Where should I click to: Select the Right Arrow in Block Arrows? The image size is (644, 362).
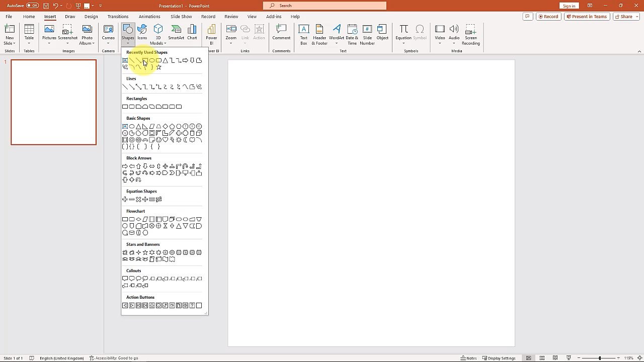[x=125, y=166]
